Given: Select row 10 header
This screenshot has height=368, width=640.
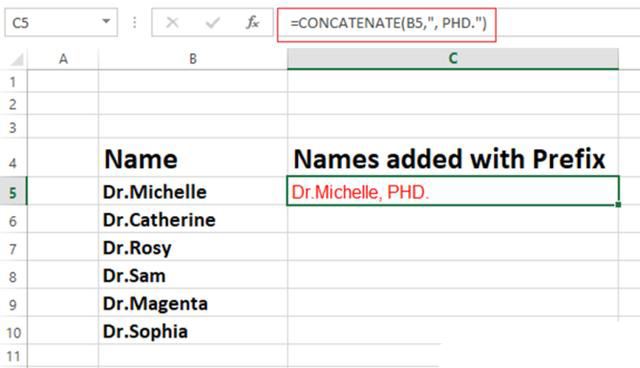Looking at the screenshot, I should click(x=13, y=331).
